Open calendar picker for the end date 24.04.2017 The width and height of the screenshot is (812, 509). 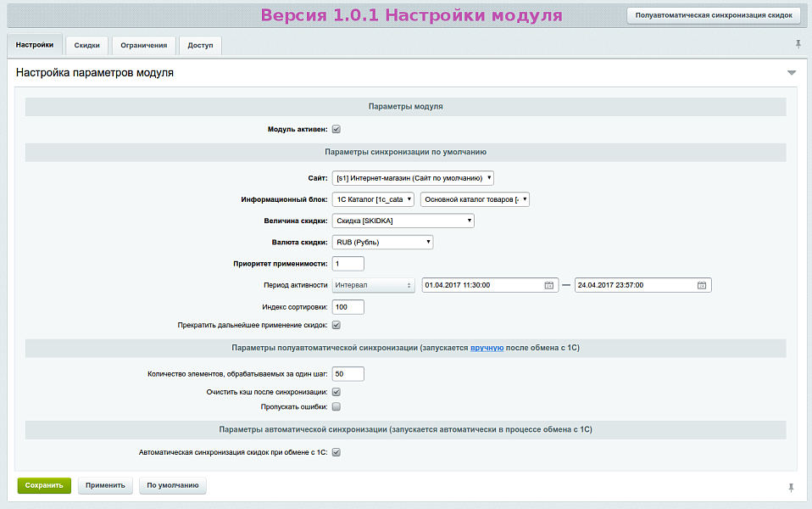(702, 285)
